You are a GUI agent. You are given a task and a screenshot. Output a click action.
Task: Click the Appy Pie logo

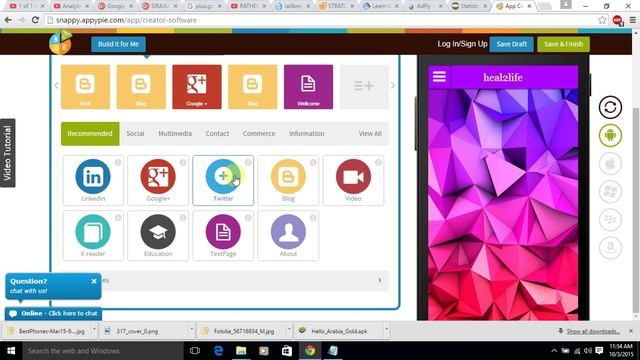[60, 42]
